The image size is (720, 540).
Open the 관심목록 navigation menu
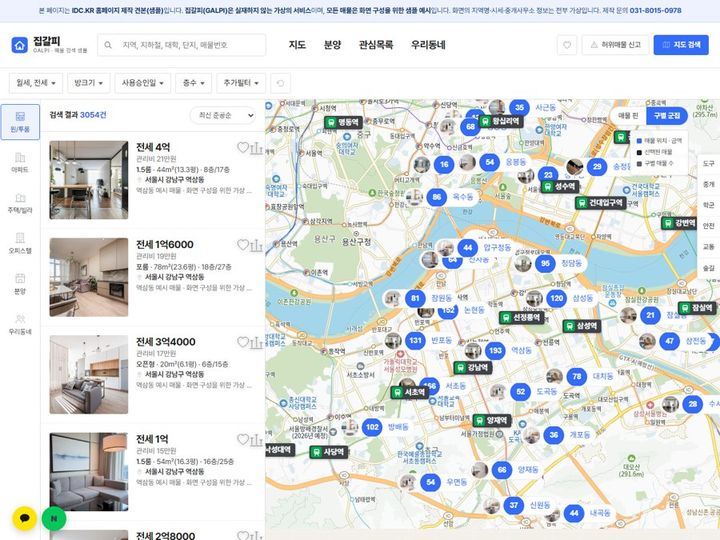[376, 45]
